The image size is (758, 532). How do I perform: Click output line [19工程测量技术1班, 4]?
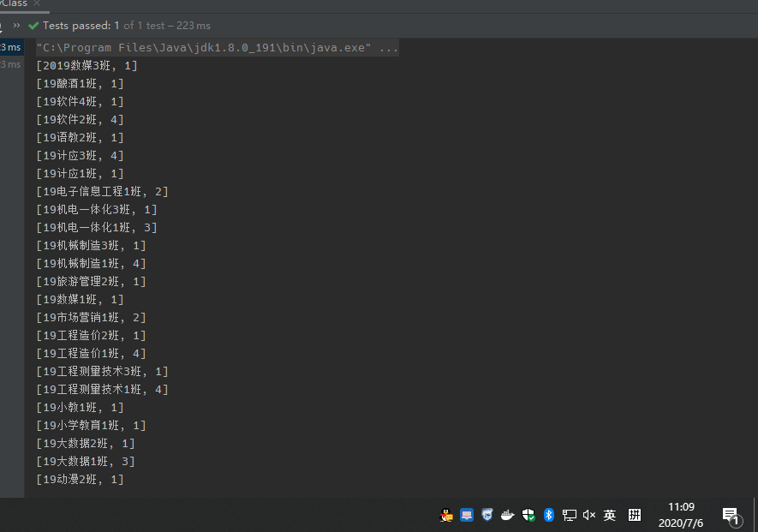pos(103,389)
